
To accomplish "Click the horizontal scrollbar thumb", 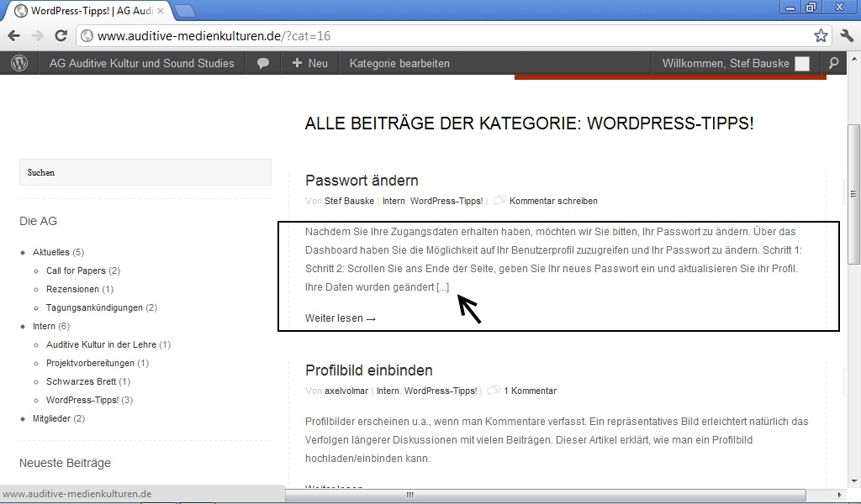I will click(x=409, y=495).
